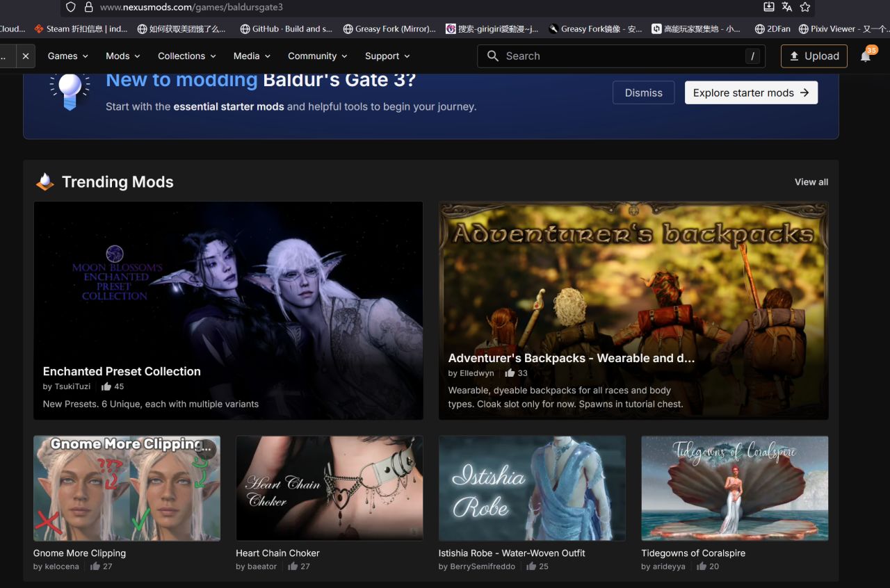
Task: Click the translate page icon
Action: click(787, 7)
